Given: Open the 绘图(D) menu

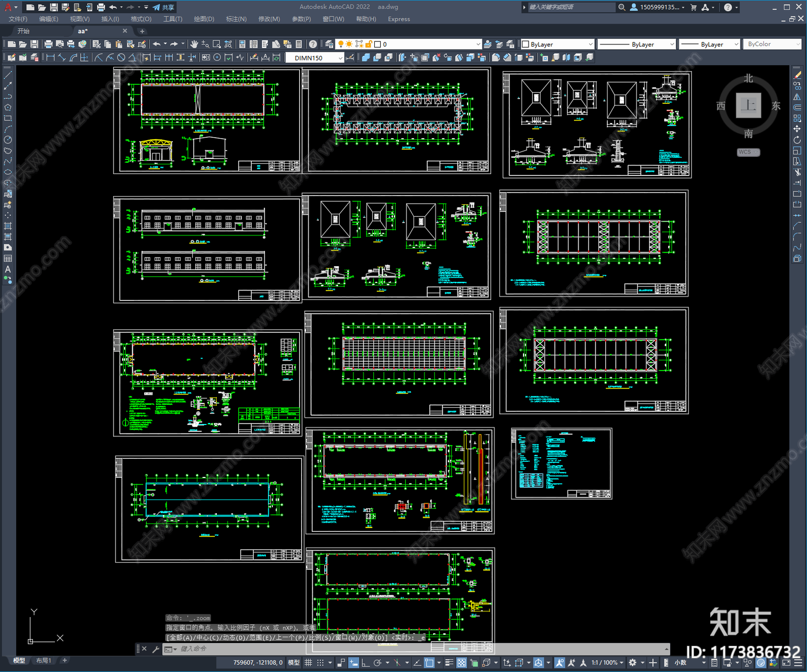Looking at the screenshot, I should (x=204, y=19).
